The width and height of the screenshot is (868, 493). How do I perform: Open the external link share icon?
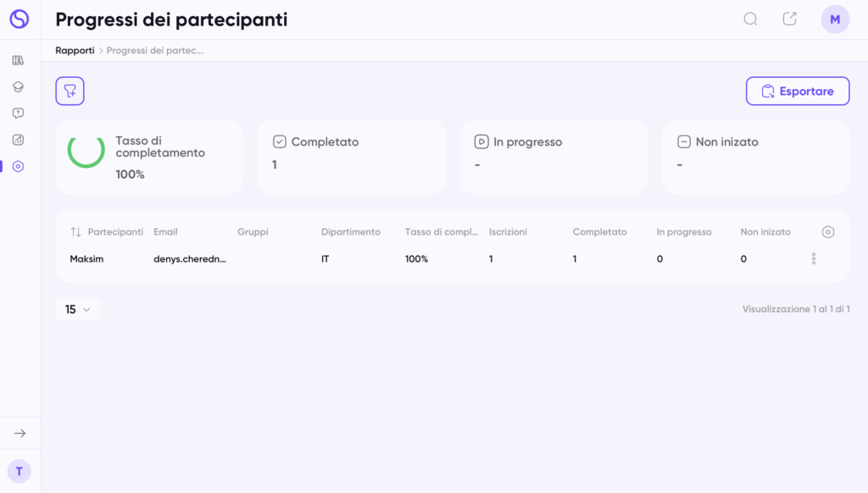(789, 19)
